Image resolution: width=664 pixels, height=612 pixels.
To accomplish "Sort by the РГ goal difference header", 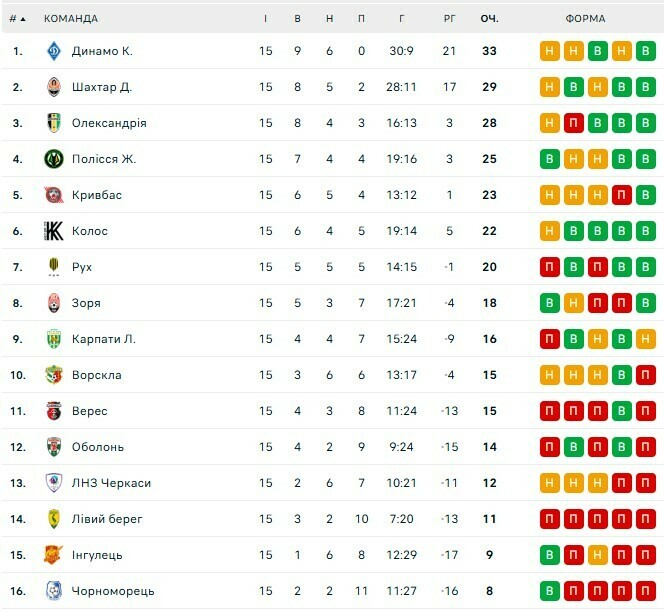I will [450, 18].
